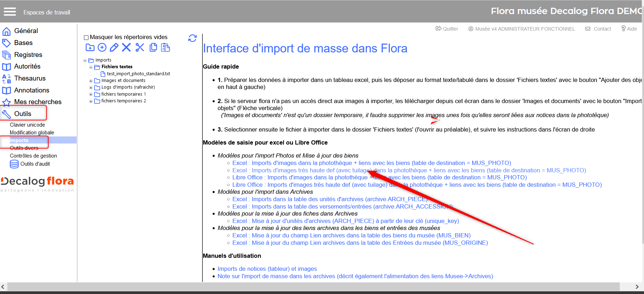Collapse the Imports root node
The width and height of the screenshot is (644, 294).
[85, 60]
